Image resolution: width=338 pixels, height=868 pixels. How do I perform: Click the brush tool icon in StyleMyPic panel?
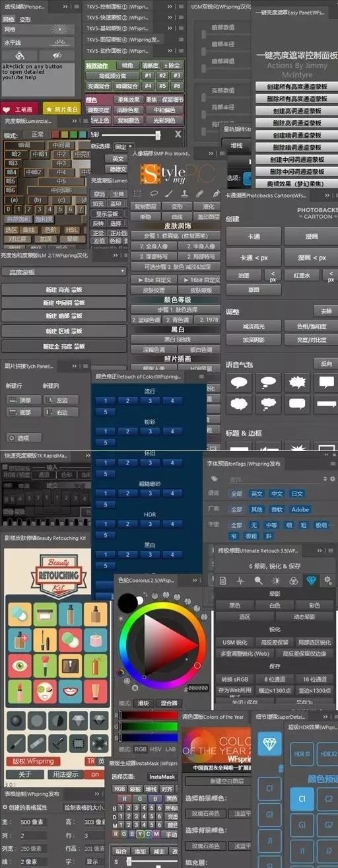[169, 194]
